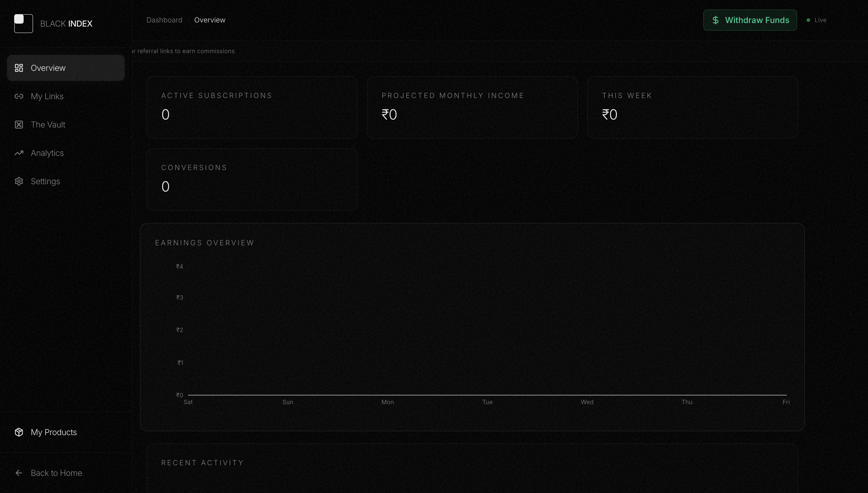Click the ₹3 y-axis label
868x493 pixels.
tap(180, 298)
